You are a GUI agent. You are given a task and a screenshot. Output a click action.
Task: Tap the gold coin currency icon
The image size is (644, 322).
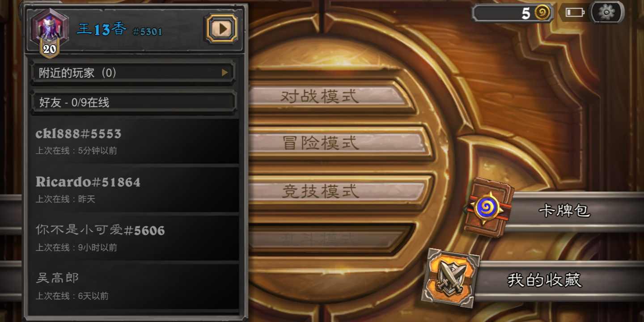[542, 13]
